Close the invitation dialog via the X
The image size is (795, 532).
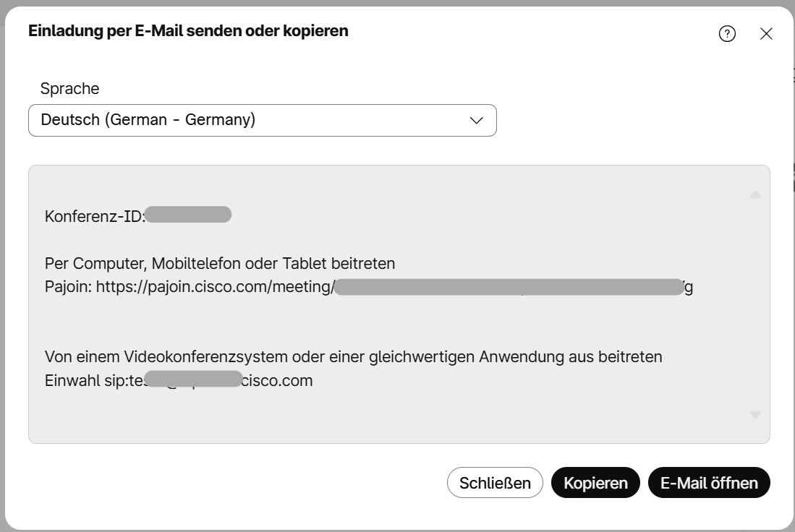pyautogui.click(x=766, y=33)
